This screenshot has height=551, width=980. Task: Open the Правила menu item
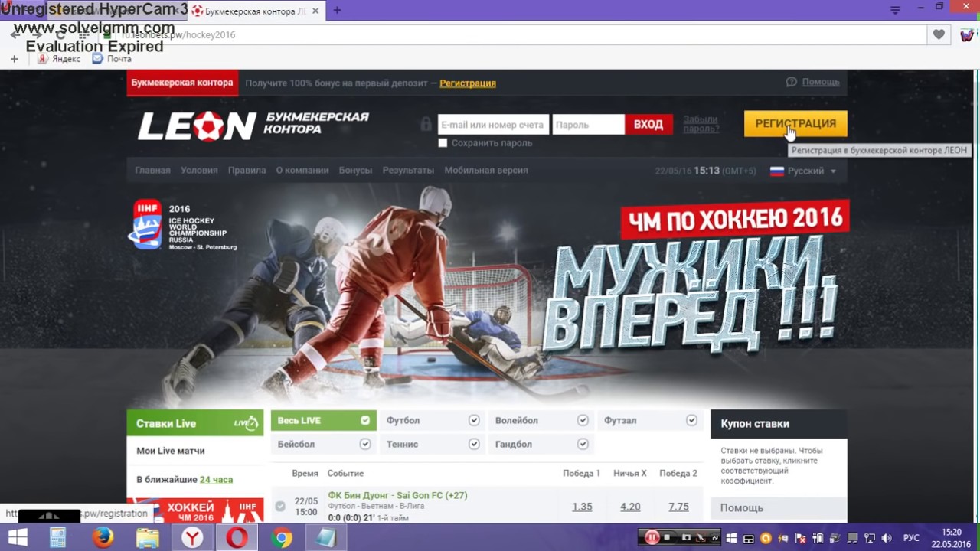(247, 171)
